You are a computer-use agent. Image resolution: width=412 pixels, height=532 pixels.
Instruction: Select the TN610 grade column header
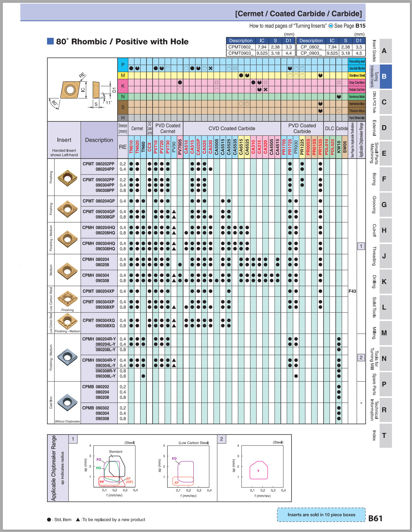[131, 147]
